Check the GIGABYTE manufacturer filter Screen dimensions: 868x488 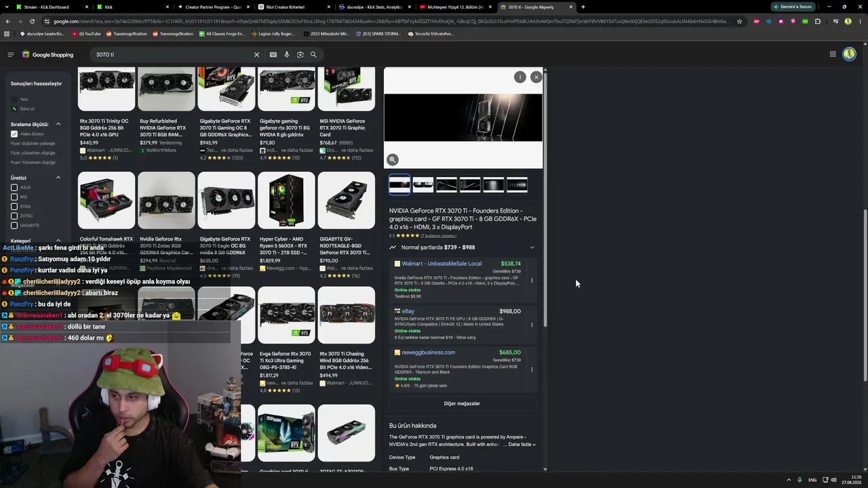[14, 226]
